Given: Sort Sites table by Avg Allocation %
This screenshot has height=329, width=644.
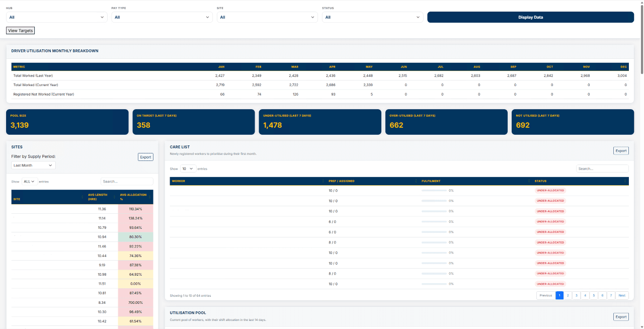Looking at the screenshot, I should pyautogui.click(x=135, y=197).
